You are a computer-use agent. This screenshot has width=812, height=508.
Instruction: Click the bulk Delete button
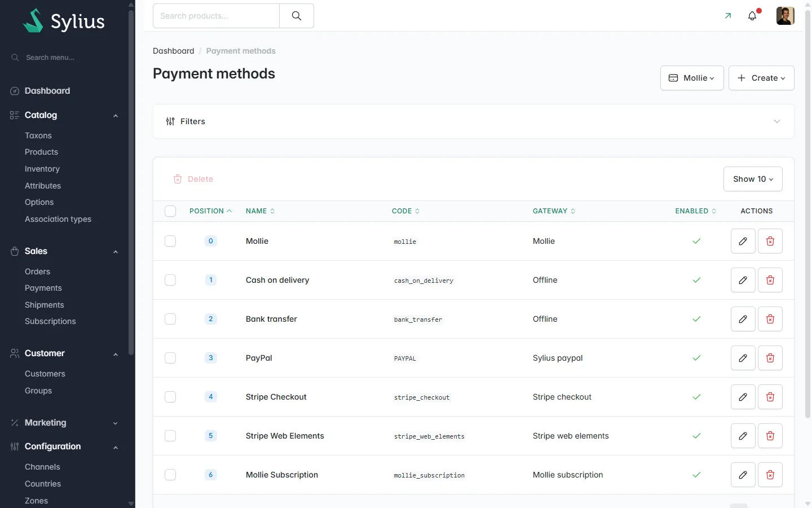(x=193, y=179)
